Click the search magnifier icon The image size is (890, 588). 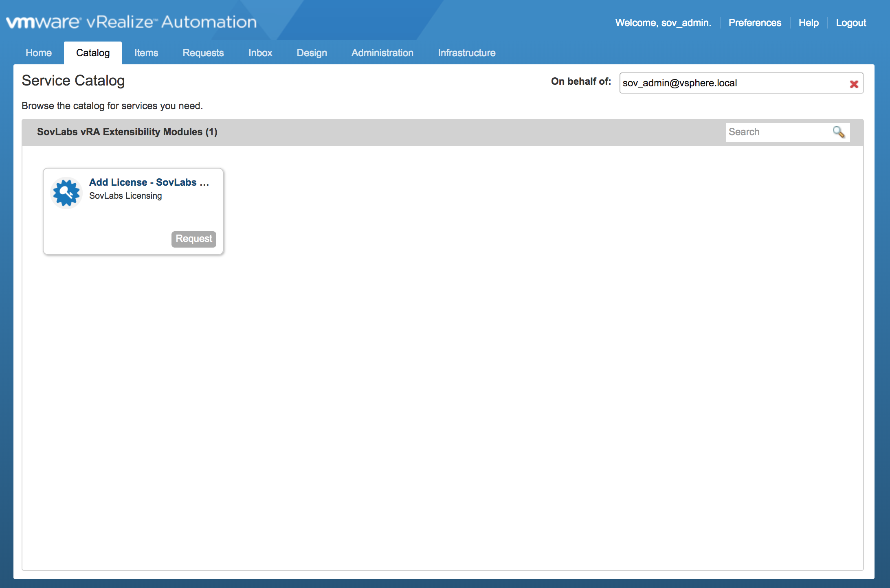point(838,132)
